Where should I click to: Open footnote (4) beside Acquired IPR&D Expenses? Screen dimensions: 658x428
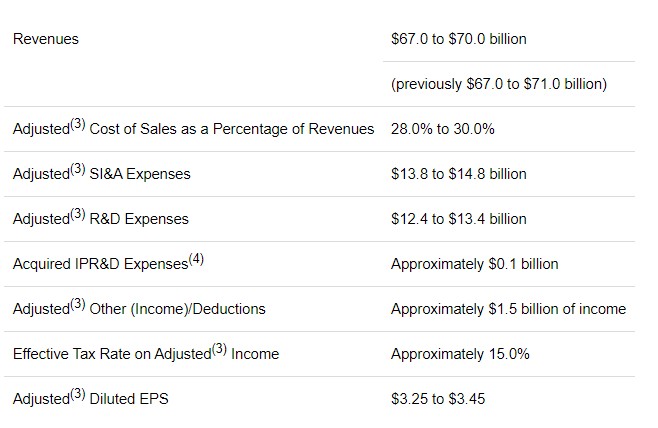coord(196,260)
